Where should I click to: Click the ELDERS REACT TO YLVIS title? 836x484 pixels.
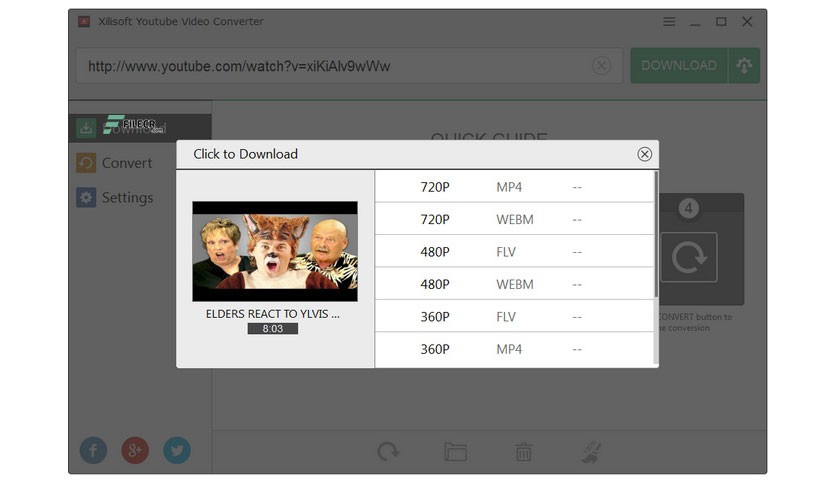click(272, 314)
